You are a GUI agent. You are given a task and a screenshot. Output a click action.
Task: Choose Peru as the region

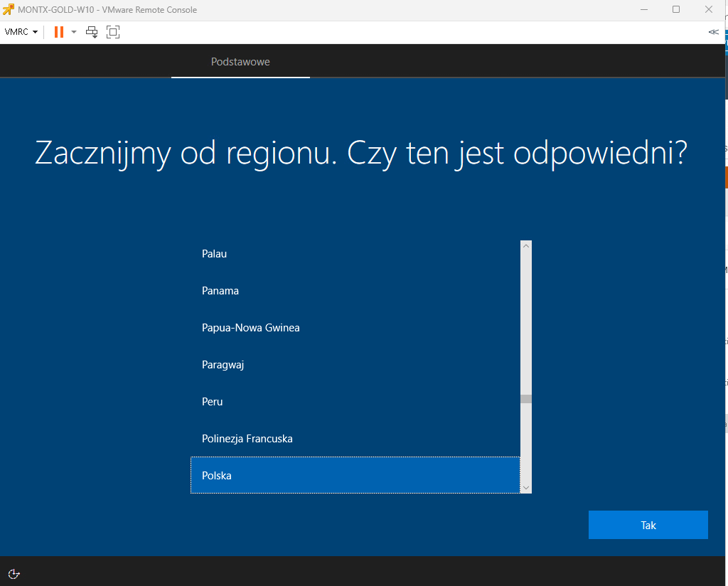pos(212,402)
